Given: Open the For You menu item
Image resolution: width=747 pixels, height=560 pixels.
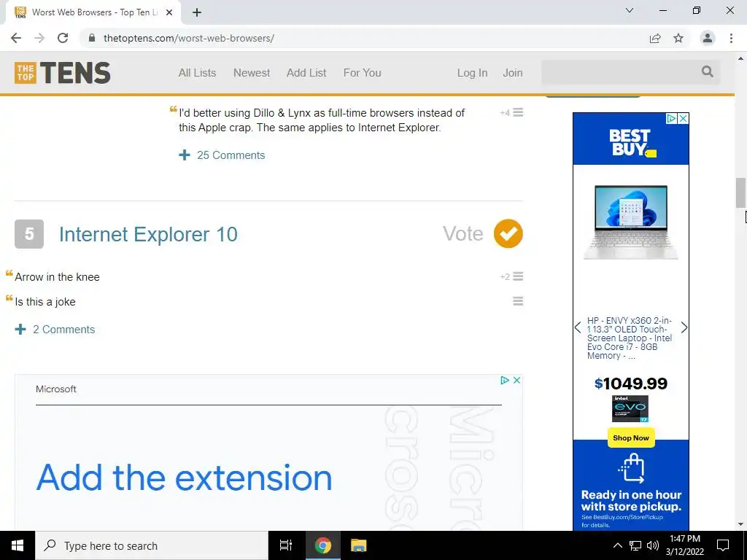Looking at the screenshot, I should 362,73.
